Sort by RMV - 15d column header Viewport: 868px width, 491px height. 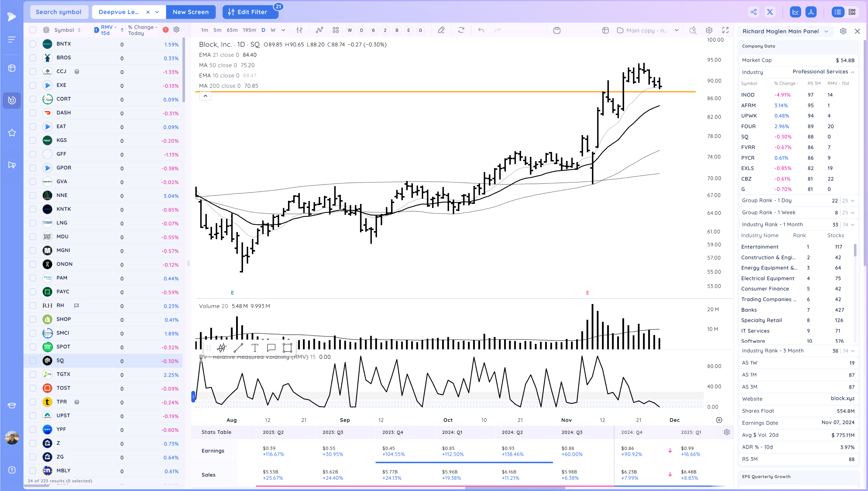tap(109, 30)
